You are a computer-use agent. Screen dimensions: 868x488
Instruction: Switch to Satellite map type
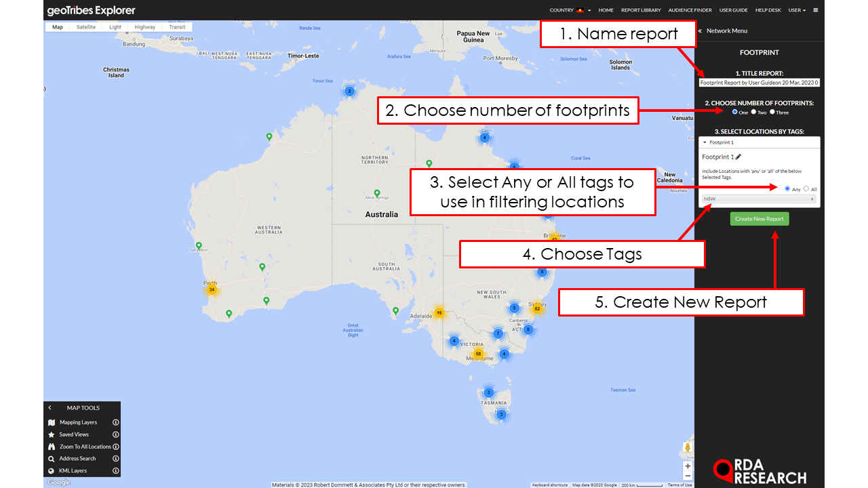86,27
